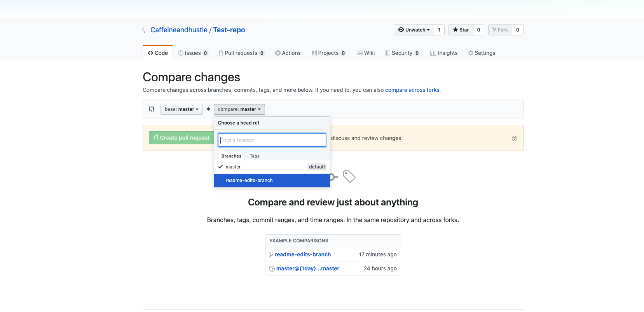Switch to the Actions tab
Viewport: 644px width, 312px height.
coord(288,53)
